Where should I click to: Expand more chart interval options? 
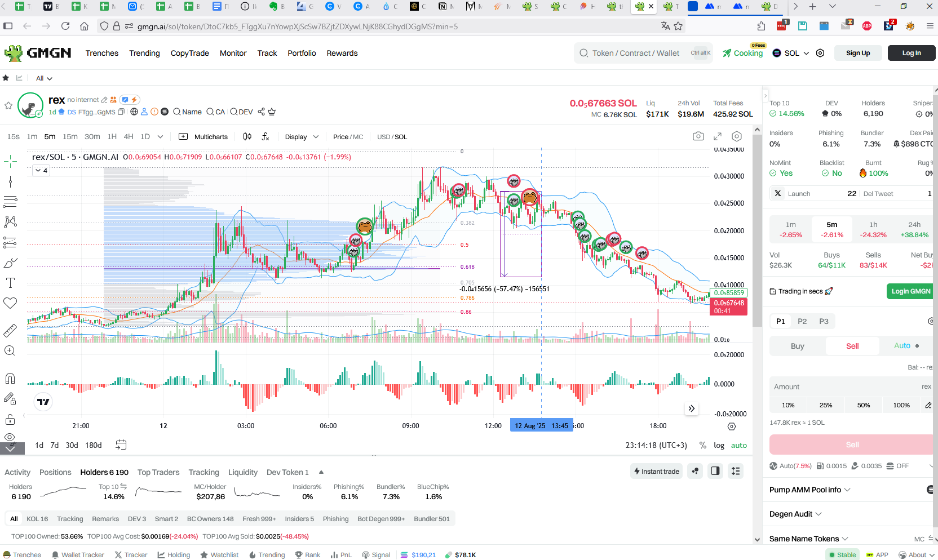tap(161, 137)
